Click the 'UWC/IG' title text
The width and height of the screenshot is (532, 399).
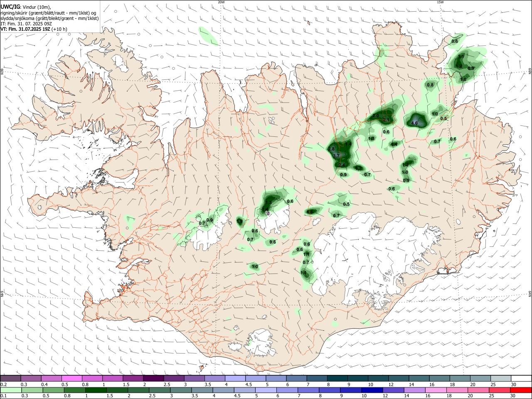point(10,7)
